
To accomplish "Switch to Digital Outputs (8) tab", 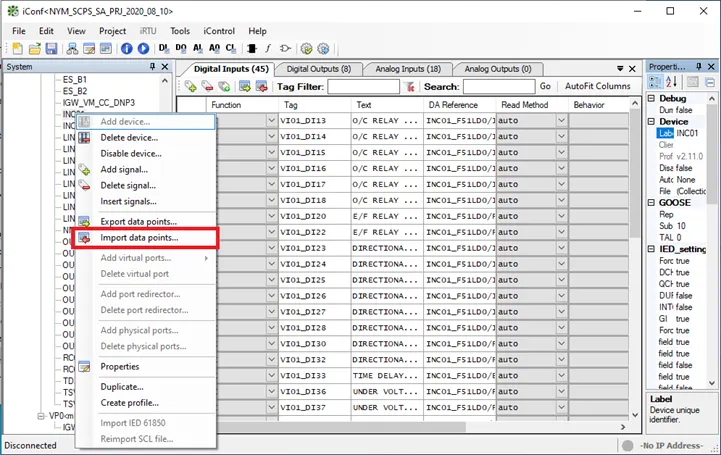I will click(x=319, y=69).
